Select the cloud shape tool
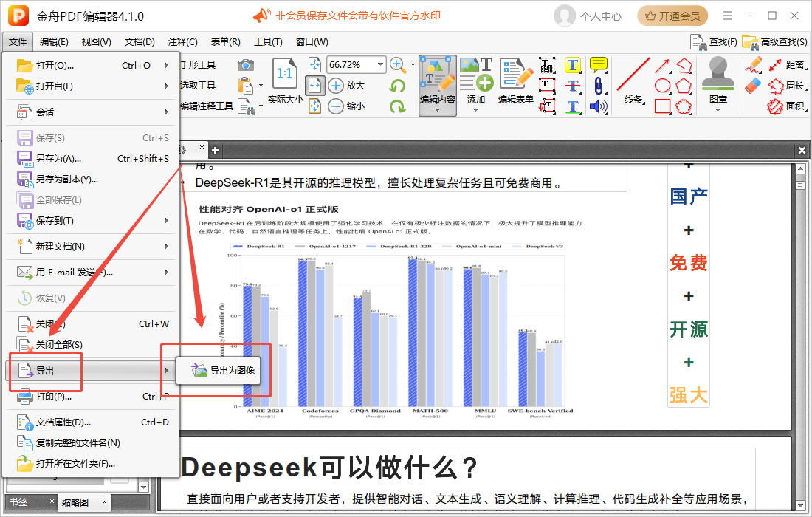 (x=684, y=106)
